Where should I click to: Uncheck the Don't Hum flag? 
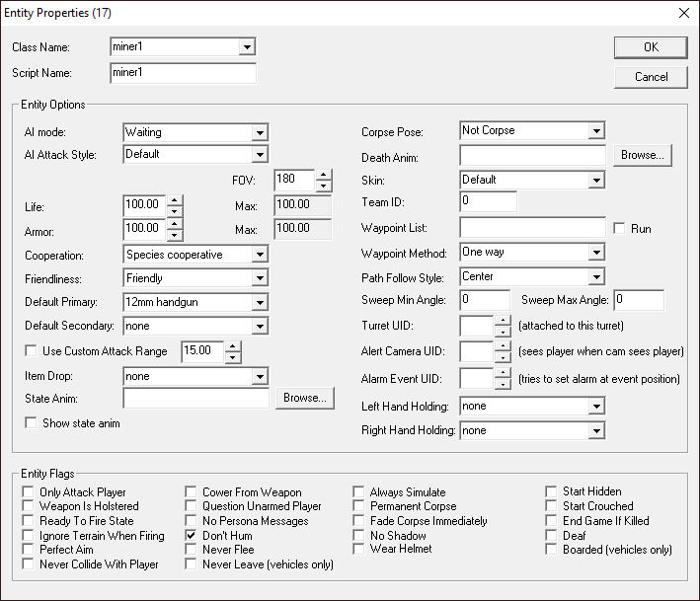click(193, 535)
